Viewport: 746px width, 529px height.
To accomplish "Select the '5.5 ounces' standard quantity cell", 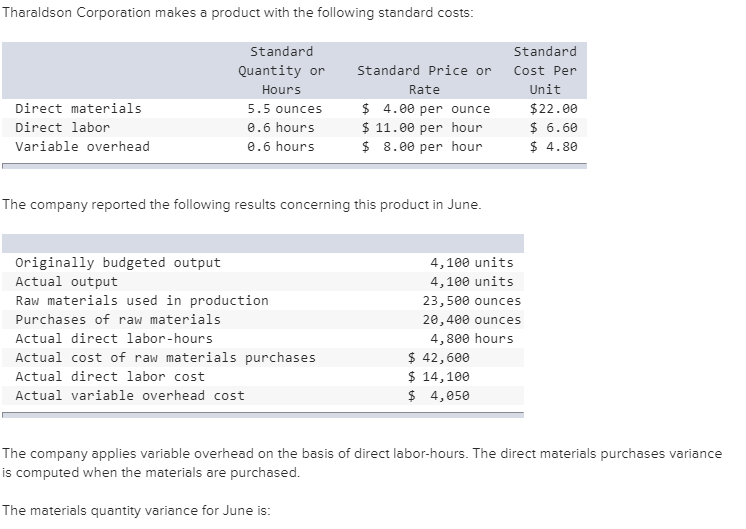I will (x=285, y=108).
